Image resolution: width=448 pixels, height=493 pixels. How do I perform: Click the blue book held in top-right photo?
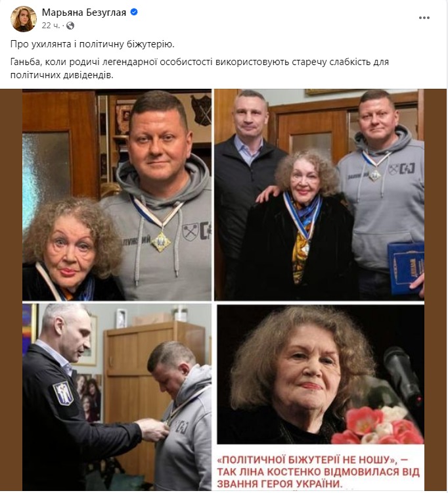406,268
